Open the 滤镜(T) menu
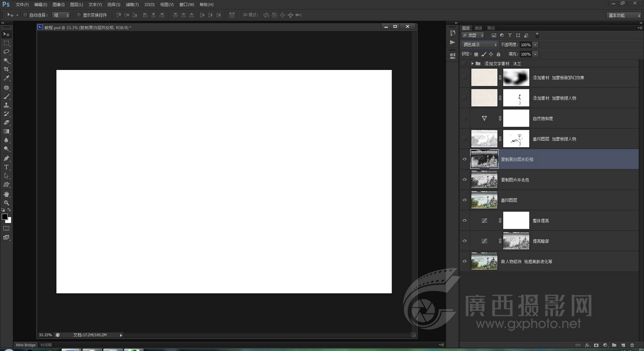644x351 pixels. click(132, 5)
